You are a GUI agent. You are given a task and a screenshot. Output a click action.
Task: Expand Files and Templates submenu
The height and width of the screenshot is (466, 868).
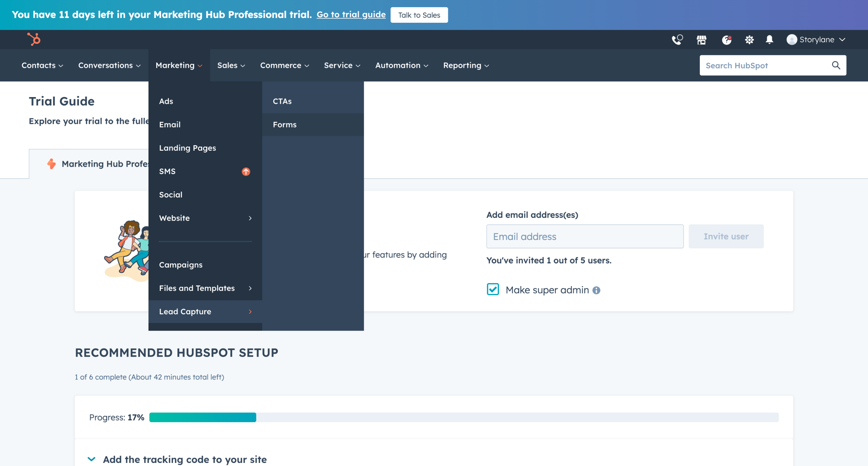pyautogui.click(x=205, y=288)
